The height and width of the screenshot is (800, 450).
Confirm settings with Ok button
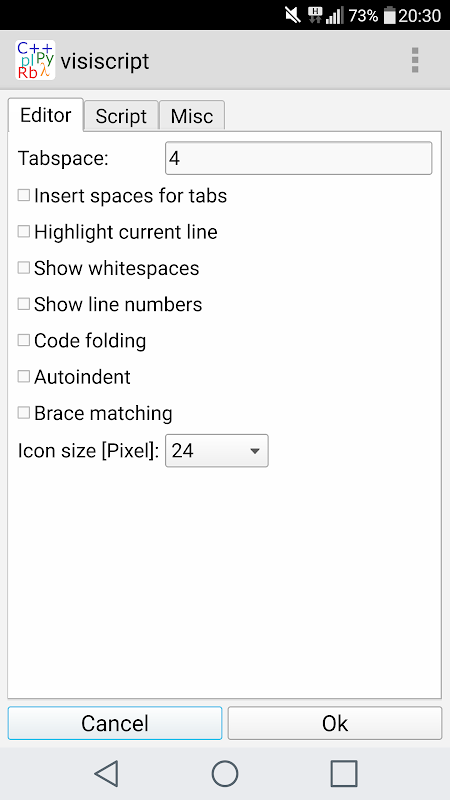pos(335,723)
